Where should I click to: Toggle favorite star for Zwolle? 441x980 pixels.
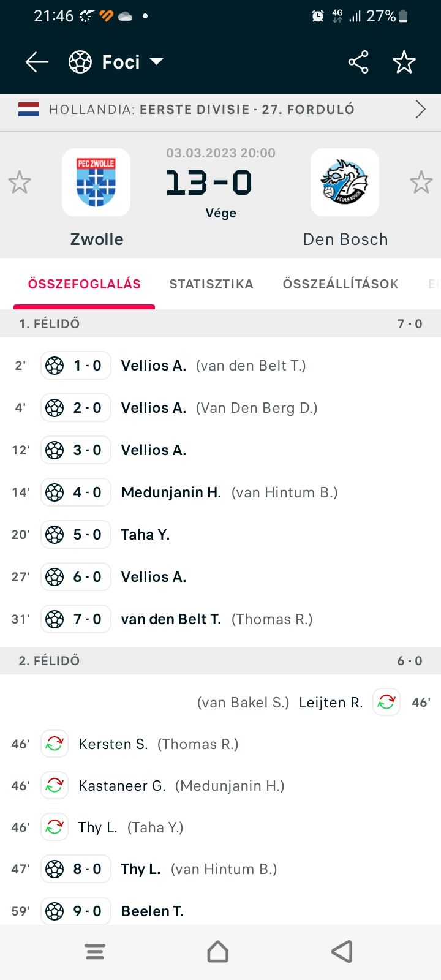20,183
